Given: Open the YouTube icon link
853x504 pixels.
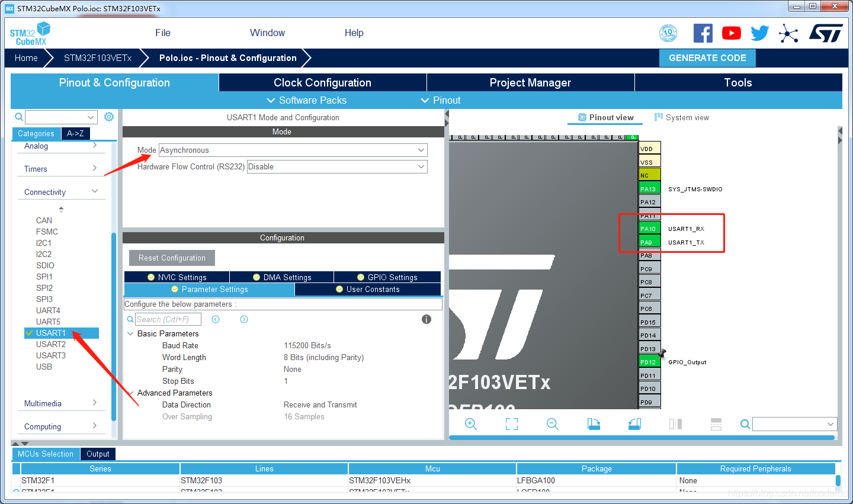Looking at the screenshot, I should (x=732, y=33).
